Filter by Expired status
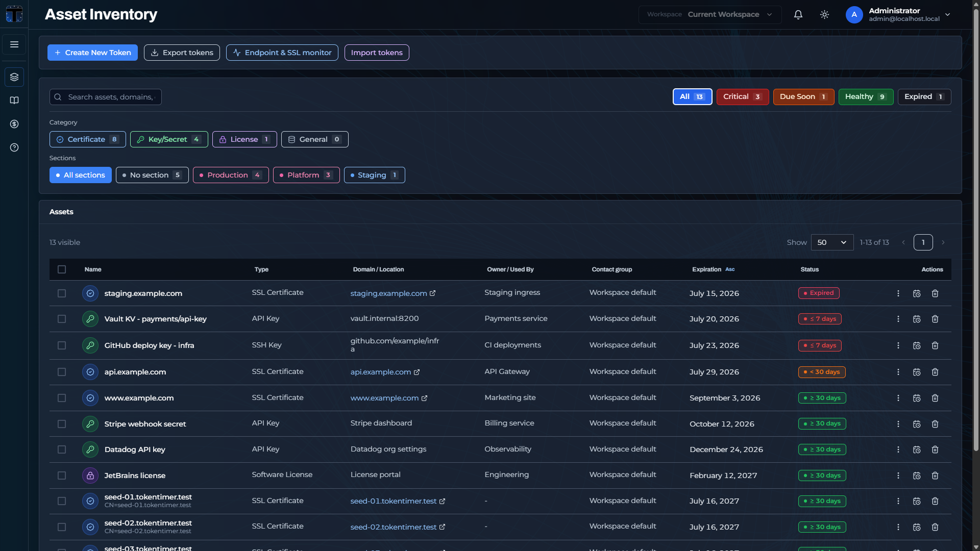 (x=924, y=97)
